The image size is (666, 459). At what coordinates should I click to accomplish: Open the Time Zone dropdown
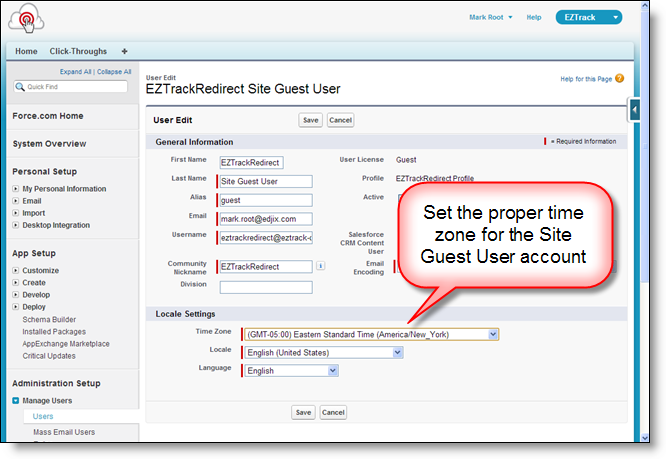[493, 334]
